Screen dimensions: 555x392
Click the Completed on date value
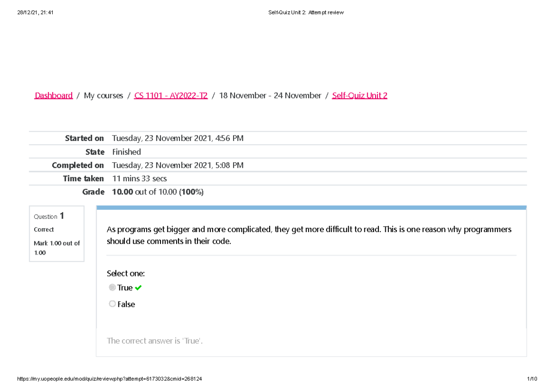178,165
